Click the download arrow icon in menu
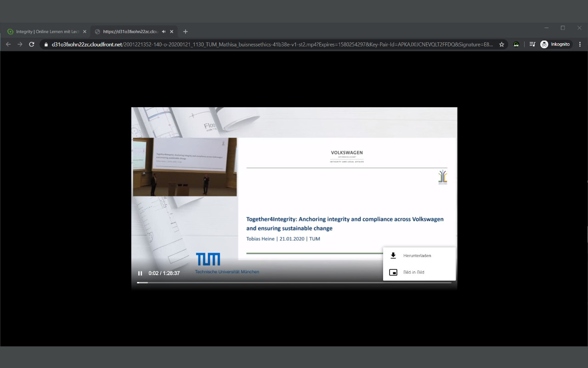 393,256
